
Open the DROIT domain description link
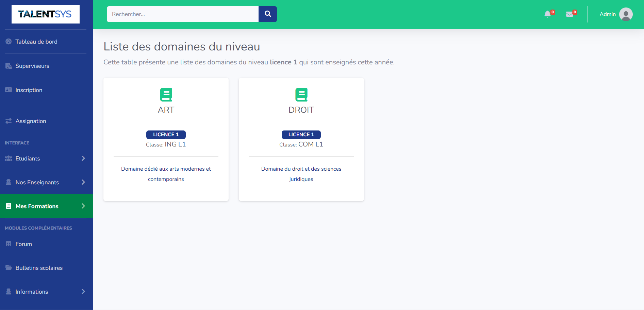(301, 174)
